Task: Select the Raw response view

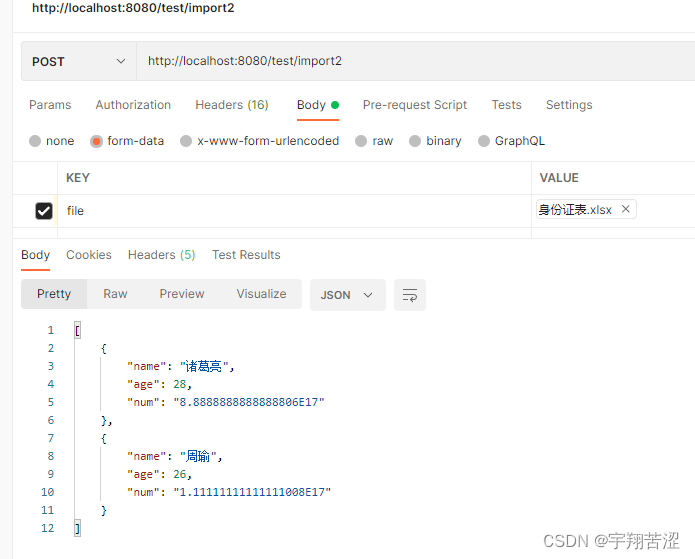Action: [115, 294]
